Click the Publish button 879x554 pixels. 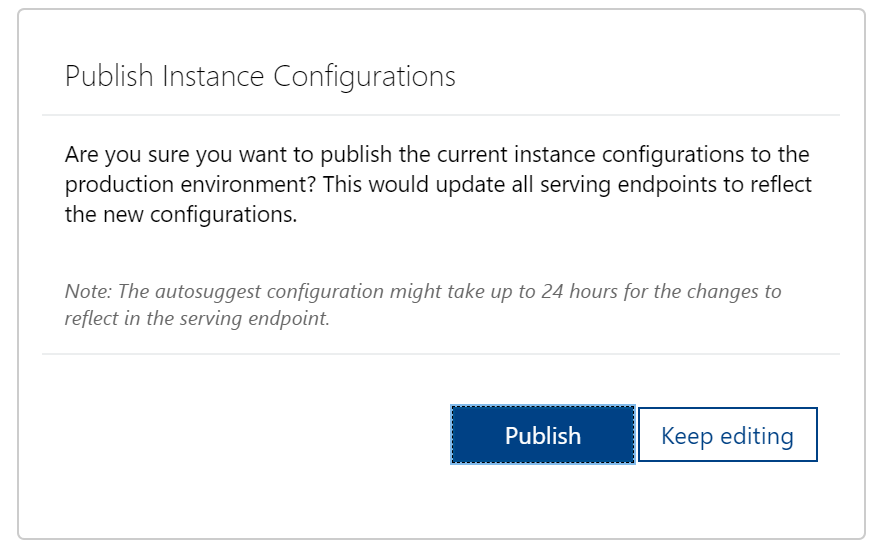click(542, 435)
